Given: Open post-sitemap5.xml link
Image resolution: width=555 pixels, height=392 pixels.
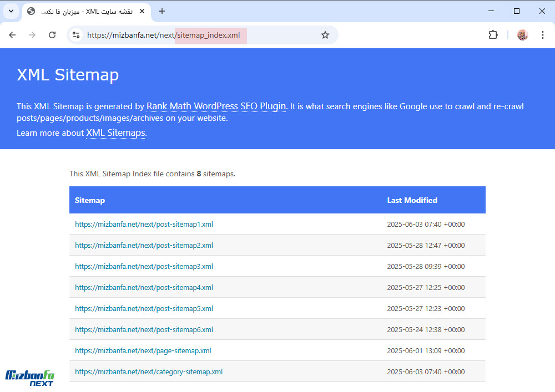Looking at the screenshot, I should [144, 308].
